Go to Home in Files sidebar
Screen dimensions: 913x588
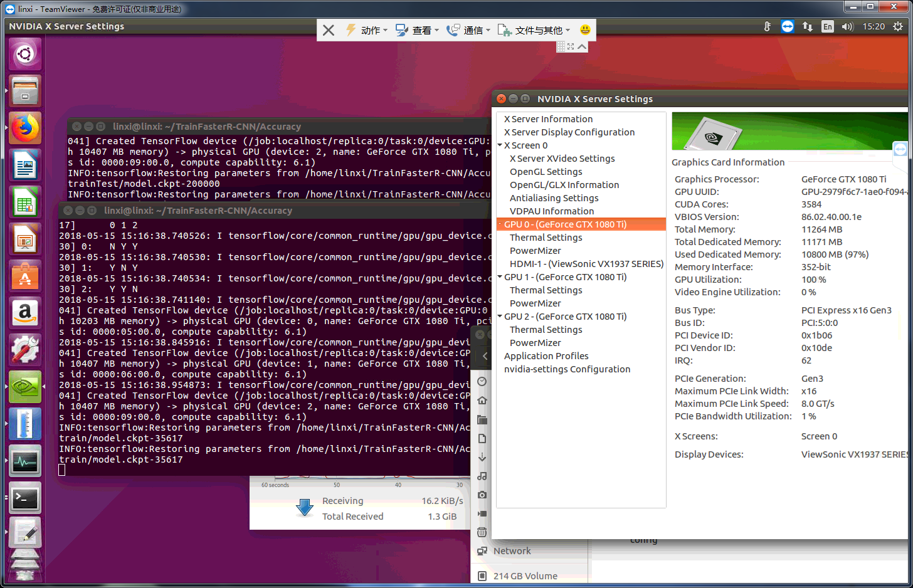482,401
